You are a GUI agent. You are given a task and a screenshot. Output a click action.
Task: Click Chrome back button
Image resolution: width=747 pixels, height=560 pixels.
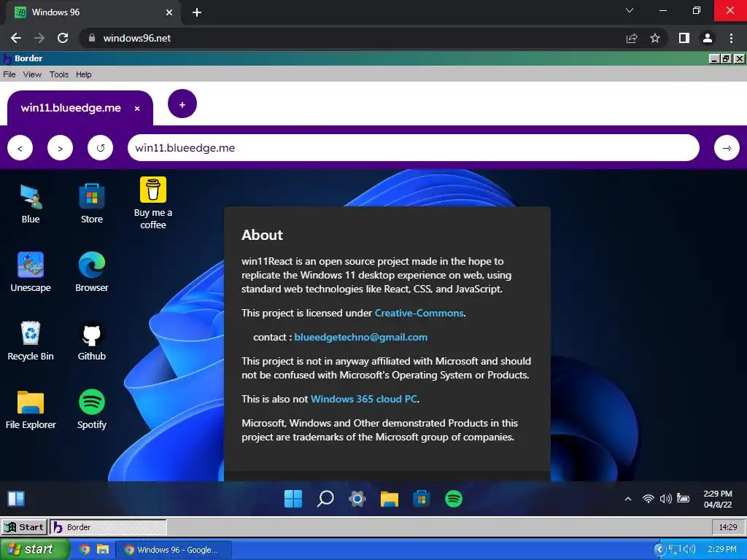16,38
